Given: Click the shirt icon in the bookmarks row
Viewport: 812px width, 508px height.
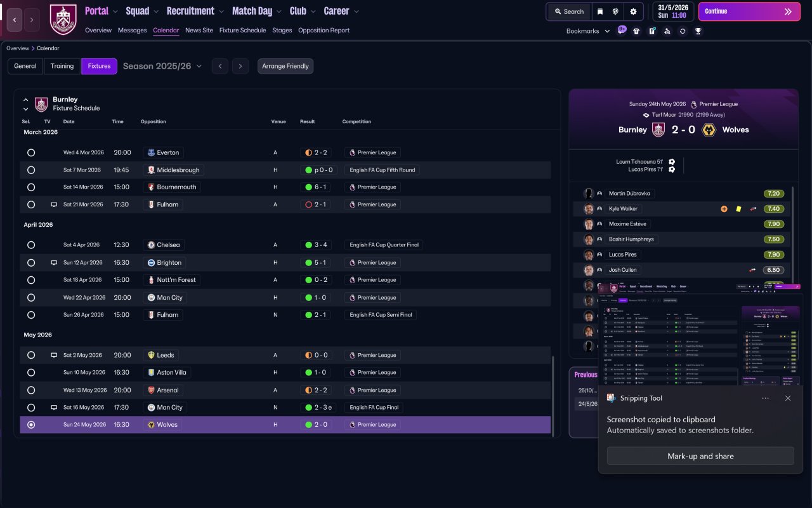Looking at the screenshot, I should coord(636,31).
